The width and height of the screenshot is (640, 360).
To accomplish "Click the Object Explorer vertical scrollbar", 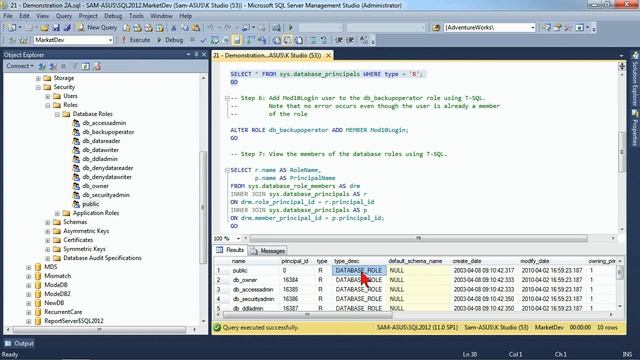I will pos(203,208).
